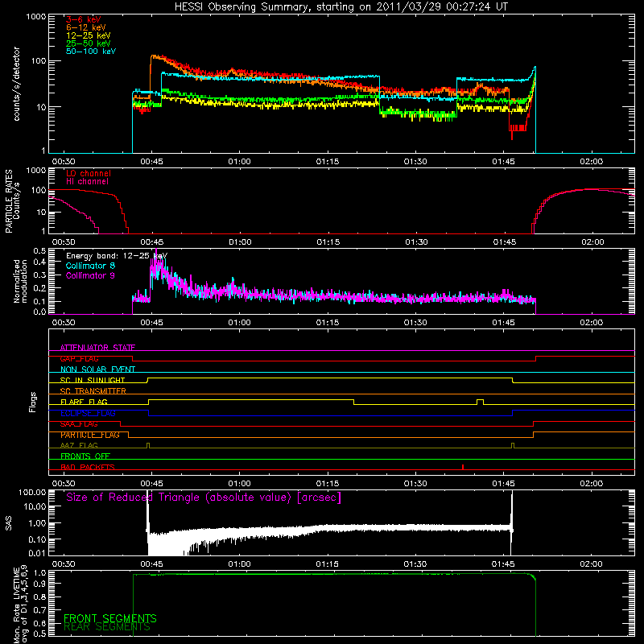Select the Collimator 8 legend entry

click(90, 266)
